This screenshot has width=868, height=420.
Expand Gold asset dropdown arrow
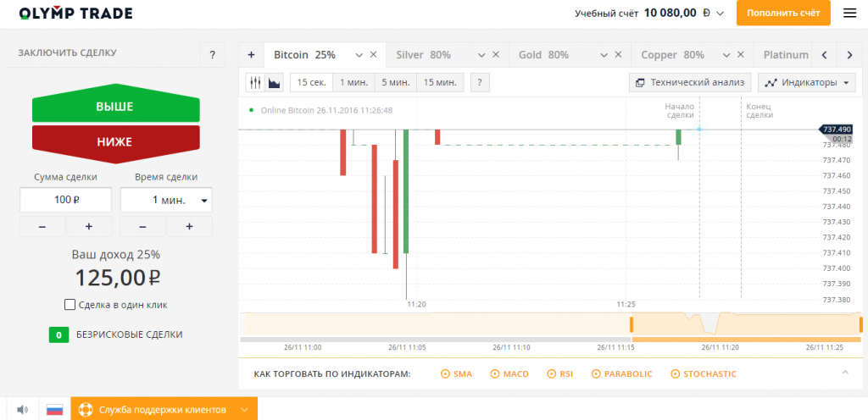point(604,55)
